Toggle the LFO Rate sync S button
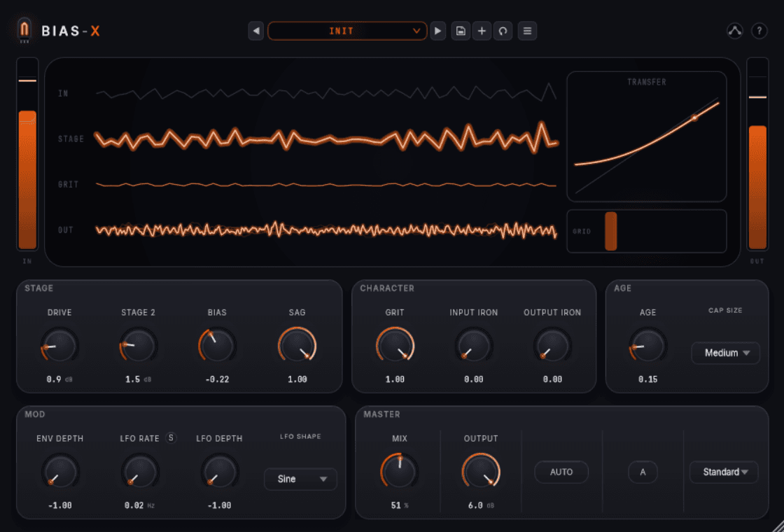 171,438
